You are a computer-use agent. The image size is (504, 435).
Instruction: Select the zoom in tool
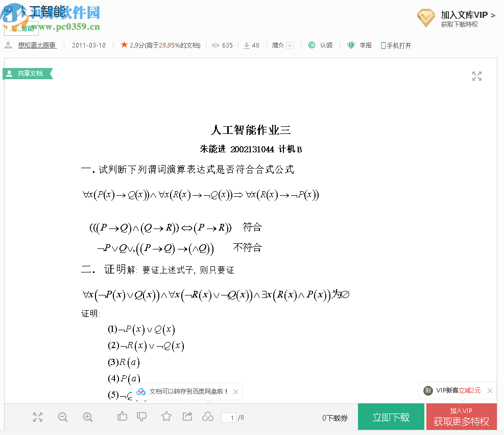(87, 417)
